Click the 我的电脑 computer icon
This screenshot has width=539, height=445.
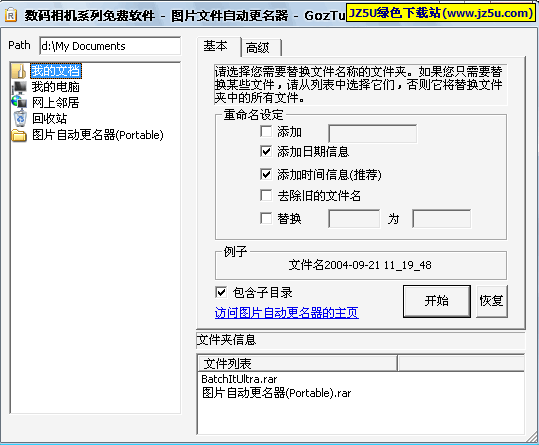(19, 87)
